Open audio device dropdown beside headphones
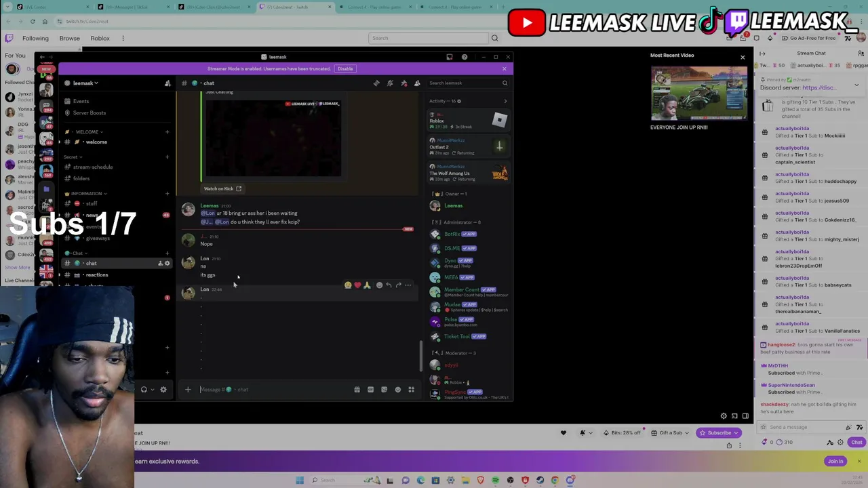The width and height of the screenshot is (868, 488). point(153,390)
